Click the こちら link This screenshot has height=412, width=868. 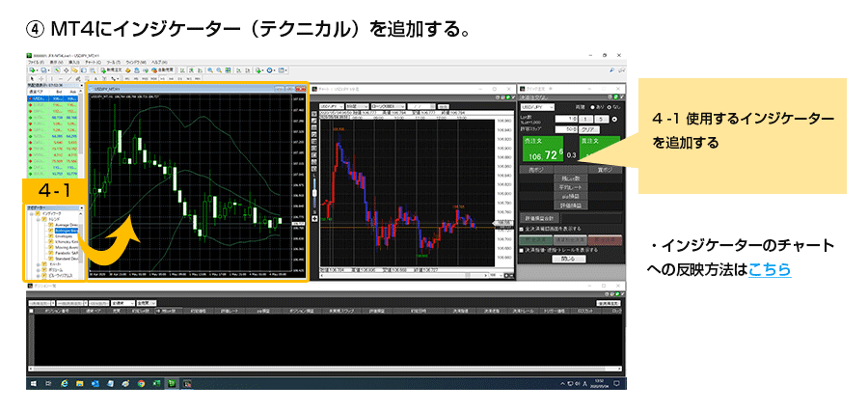(x=770, y=270)
